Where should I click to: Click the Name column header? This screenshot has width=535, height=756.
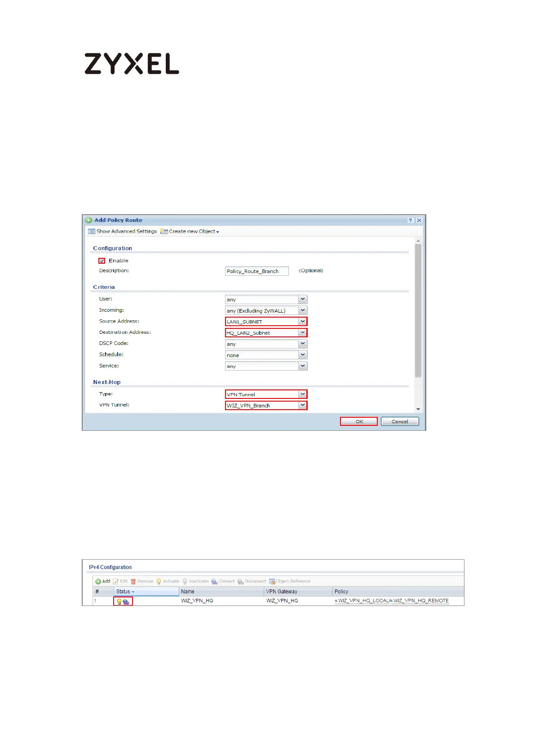click(221, 592)
